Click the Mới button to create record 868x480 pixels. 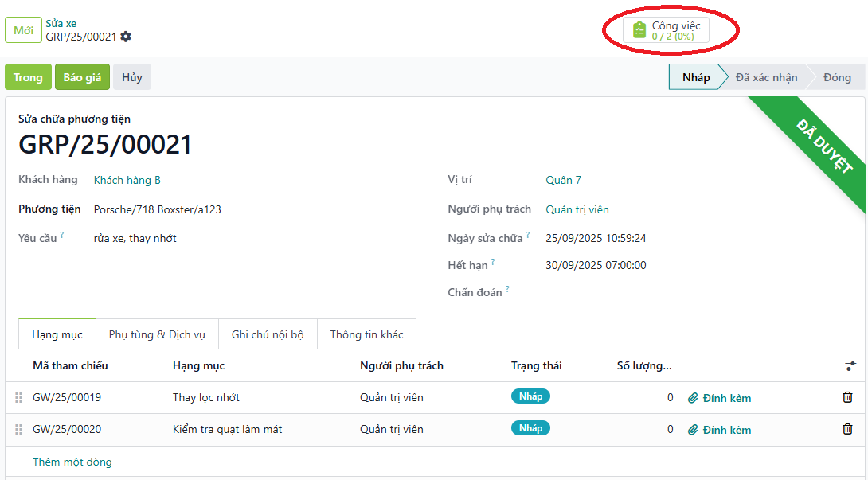[x=23, y=30]
